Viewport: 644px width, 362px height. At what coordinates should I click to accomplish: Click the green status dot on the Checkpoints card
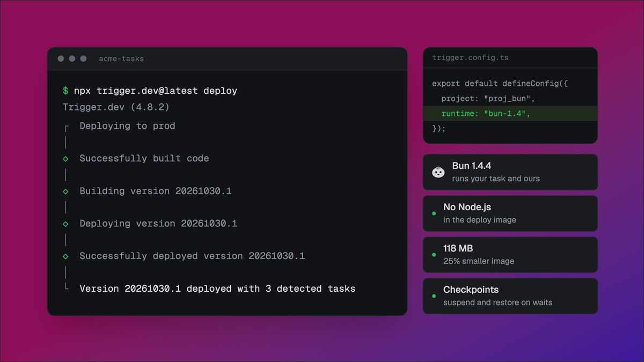434,296
